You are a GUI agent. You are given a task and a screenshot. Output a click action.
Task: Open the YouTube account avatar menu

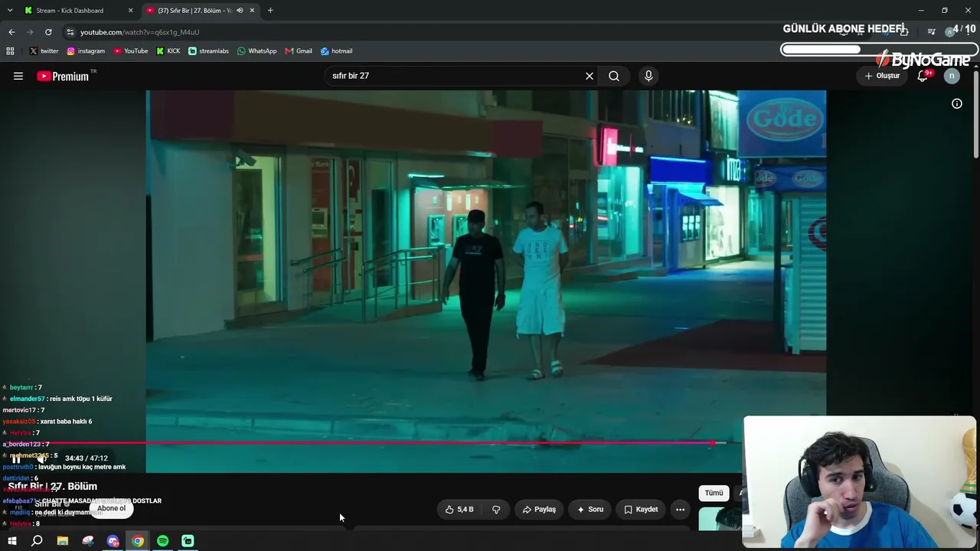[952, 76]
